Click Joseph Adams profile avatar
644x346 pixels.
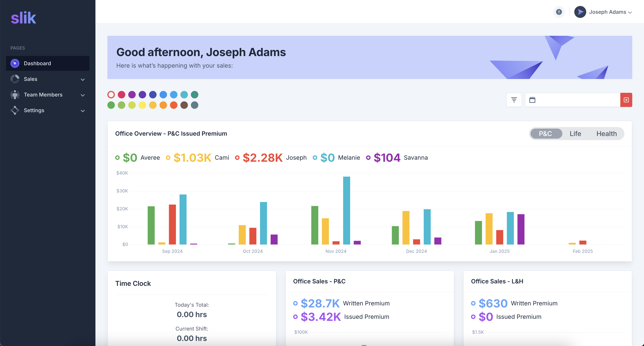(x=580, y=12)
